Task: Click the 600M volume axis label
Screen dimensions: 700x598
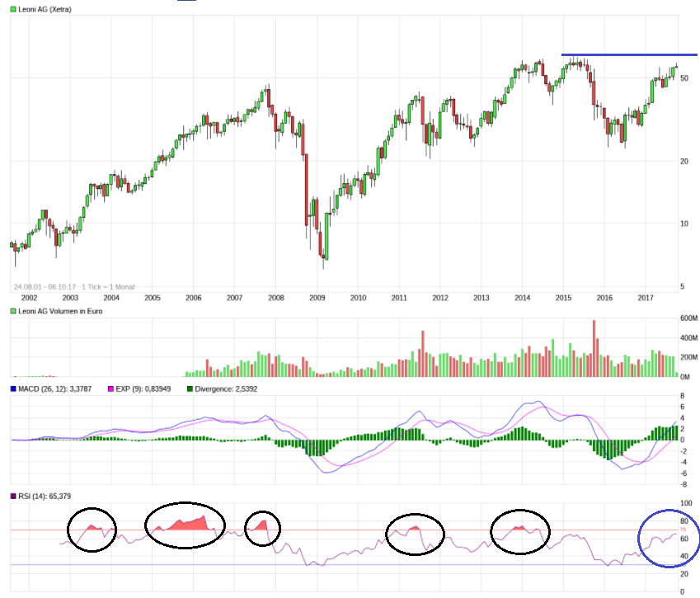Action: pos(688,318)
